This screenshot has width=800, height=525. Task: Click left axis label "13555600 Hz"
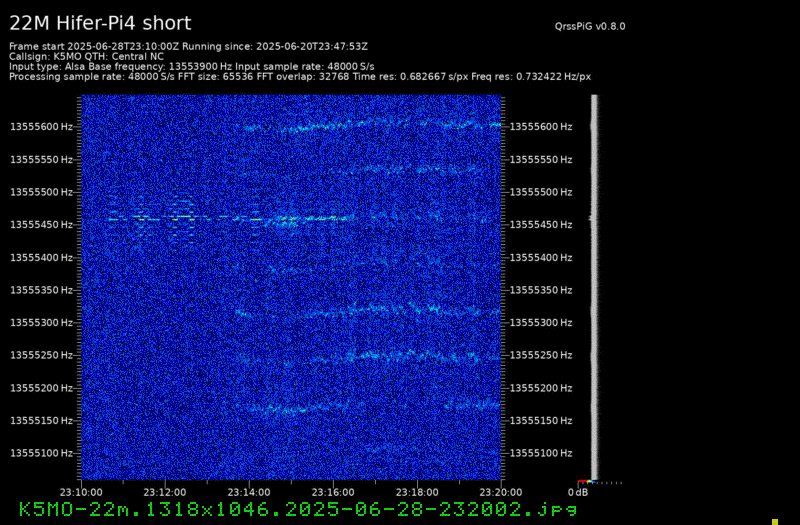pos(42,127)
